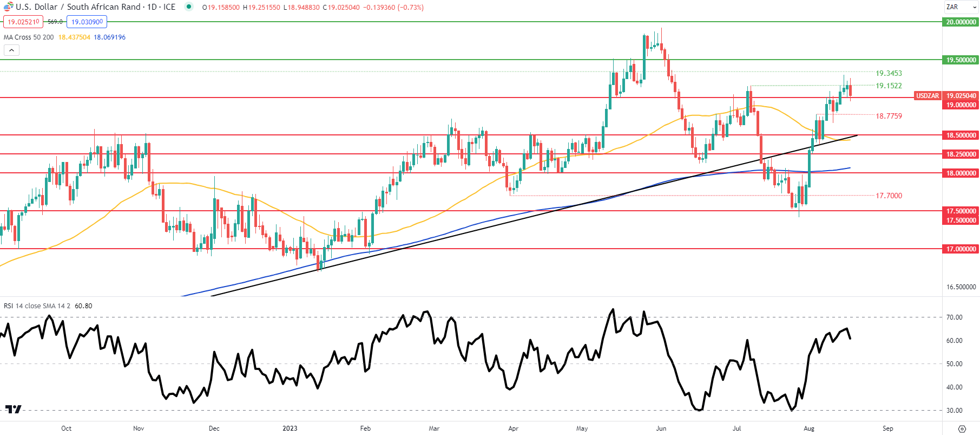Click the RSI 40.00 axis level
Viewport: 980px width, 435px height.
point(954,387)
